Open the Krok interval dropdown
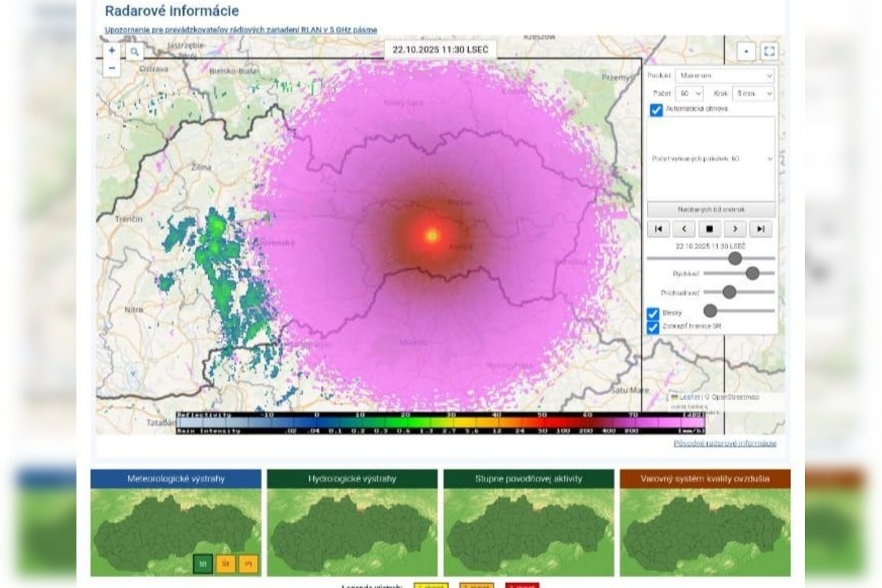This screenshot has height=588, width=882. click(754, 93)
